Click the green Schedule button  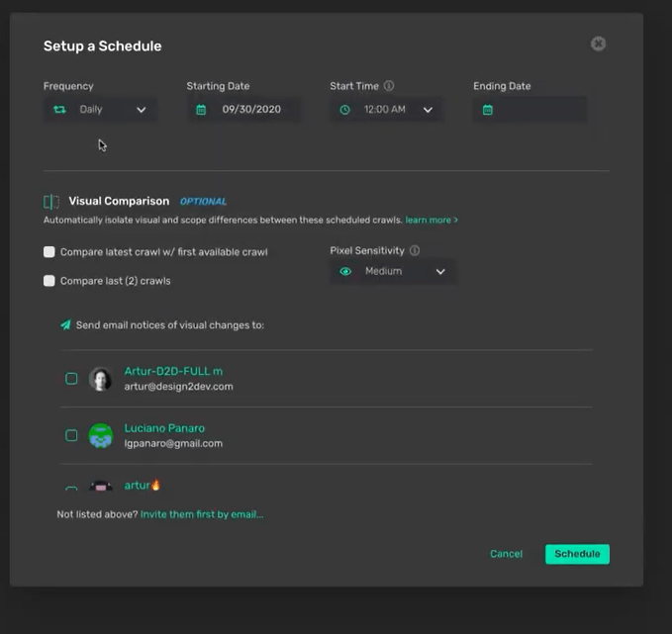pos(577,554)
